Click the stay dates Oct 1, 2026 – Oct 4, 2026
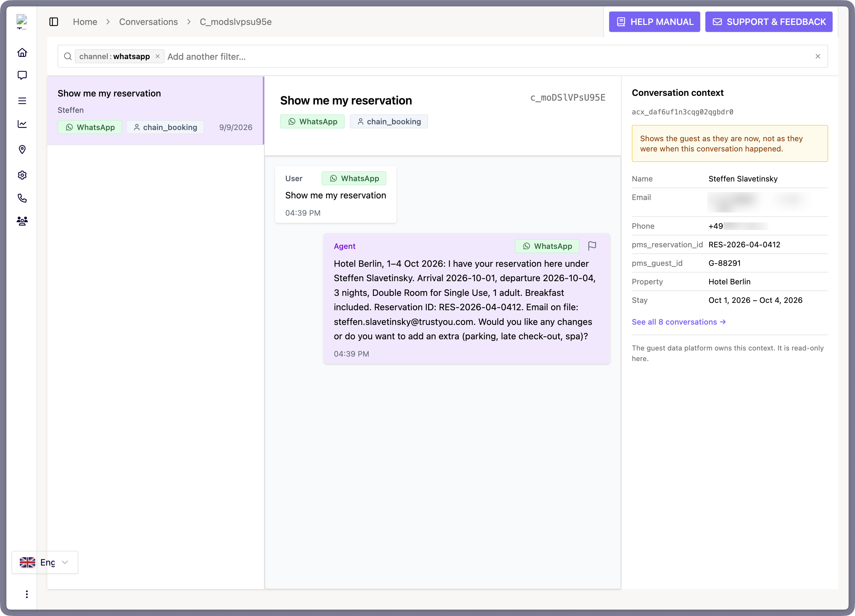This screenshot has height=616, width=855. tap(756, 300)
